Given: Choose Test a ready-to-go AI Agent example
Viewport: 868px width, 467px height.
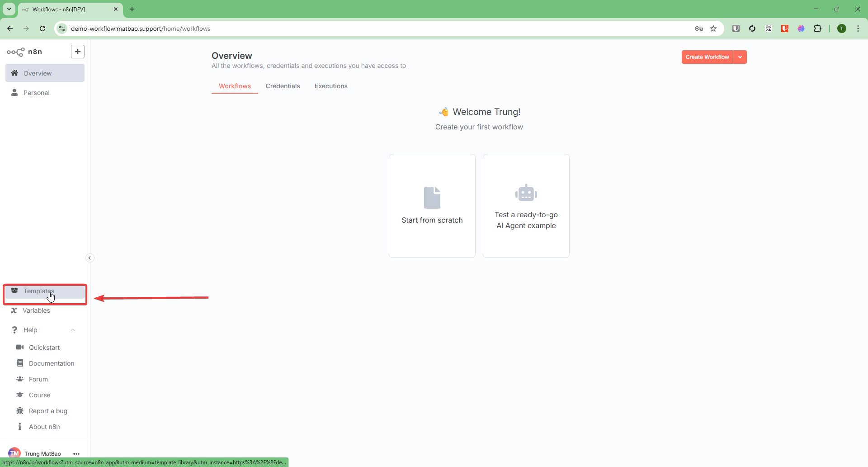Looking at the screenshot, I should [x=526, y=206].
